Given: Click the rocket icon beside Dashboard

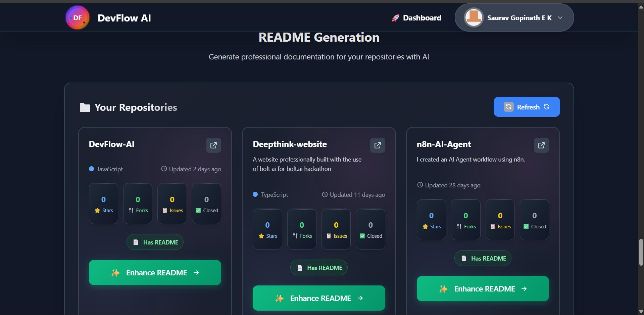Looking at the screenshot, I should pos(396,18).
